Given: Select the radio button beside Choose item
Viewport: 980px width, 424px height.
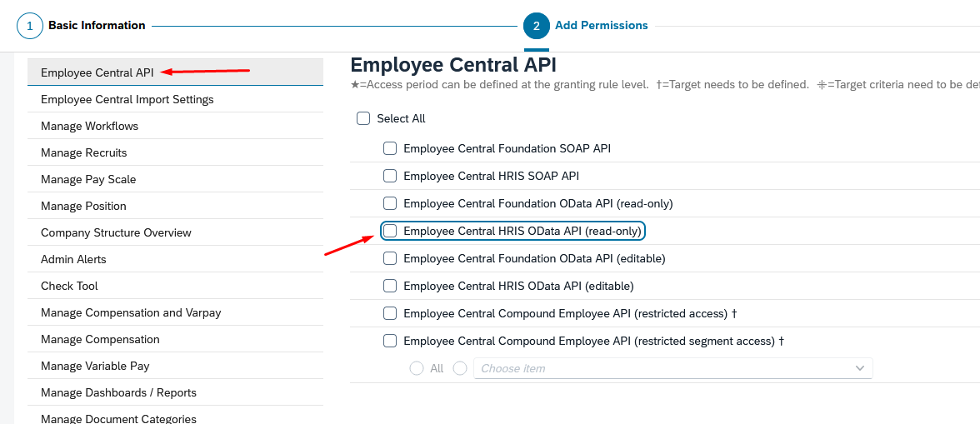Looking at the screenshot, I should coord(460,368).
